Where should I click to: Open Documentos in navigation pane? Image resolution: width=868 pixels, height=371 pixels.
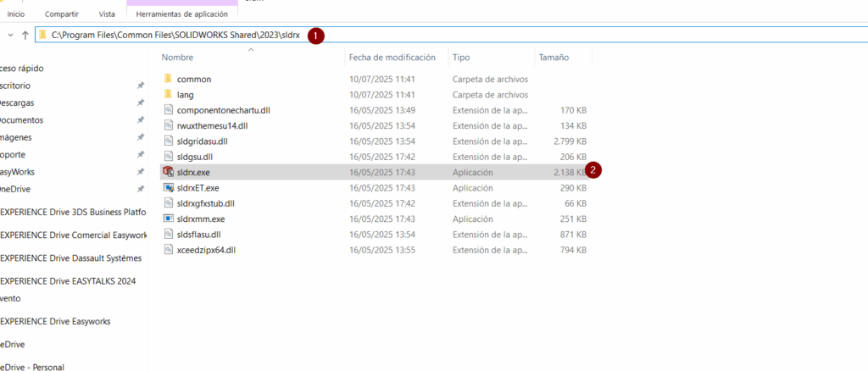pyautogui.click(x=21, y=120)
